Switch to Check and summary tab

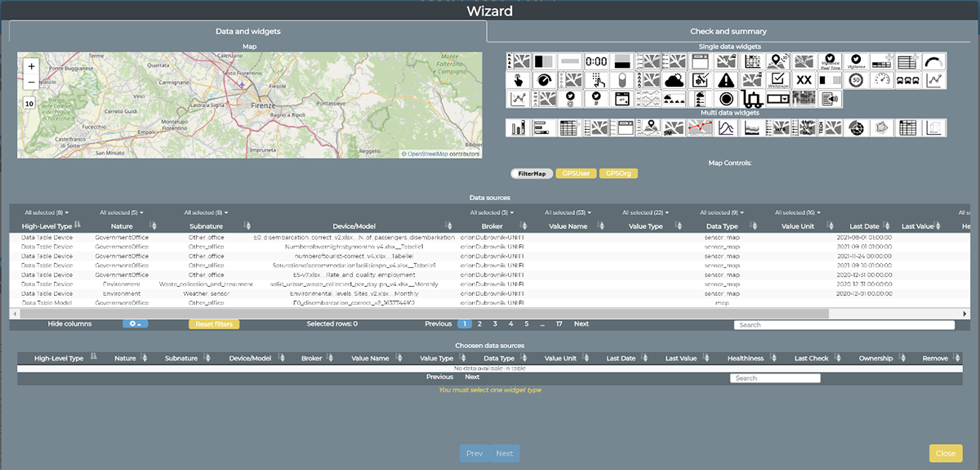point(728,31)
